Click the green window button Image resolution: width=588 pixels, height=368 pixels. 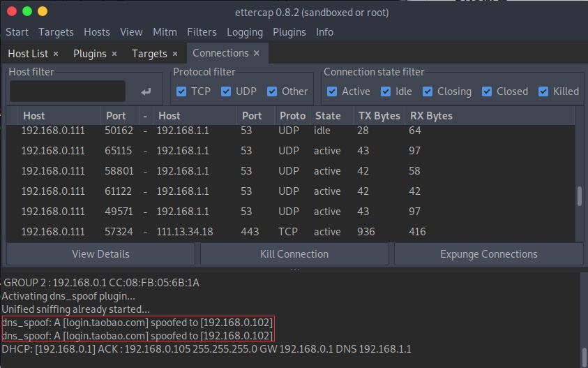coord(27,11)
